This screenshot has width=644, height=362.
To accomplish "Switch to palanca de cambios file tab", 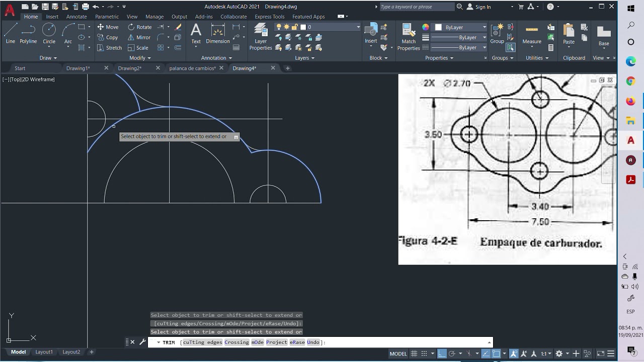I will [192, 68].
